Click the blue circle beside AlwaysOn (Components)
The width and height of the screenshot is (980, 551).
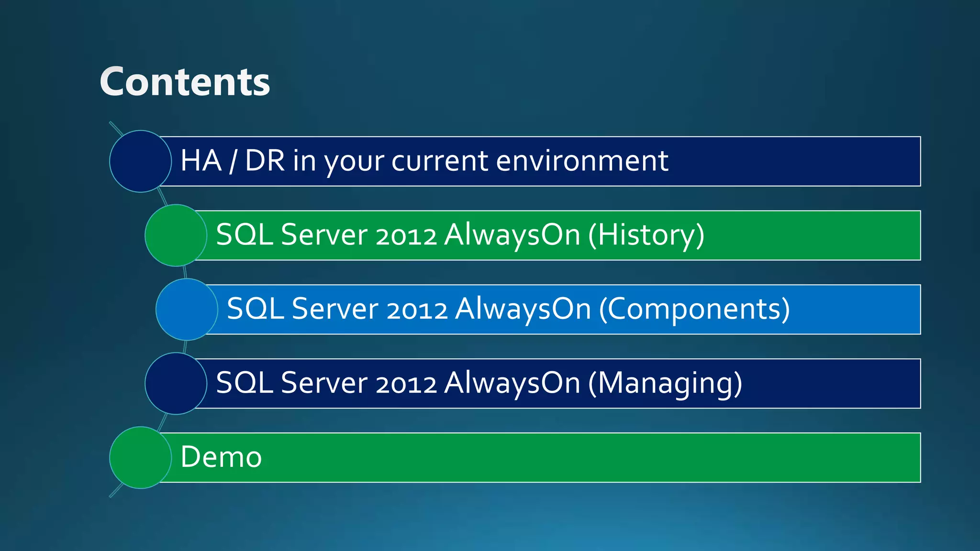(187, 309)
